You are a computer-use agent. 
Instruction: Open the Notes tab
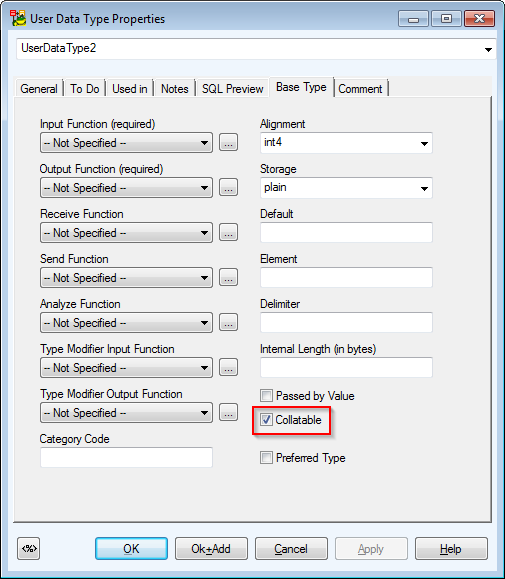point(175,89)
